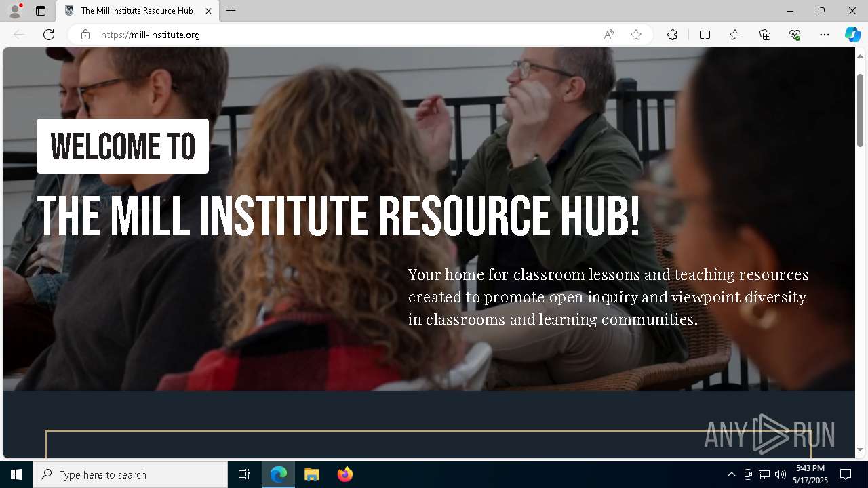Open Microsoft Edge from taskbar

[279, 474]
